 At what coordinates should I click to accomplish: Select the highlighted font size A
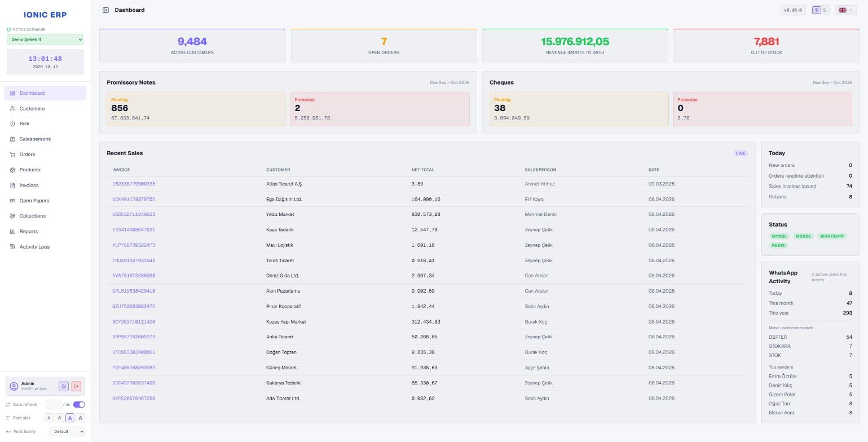[70, 418]
